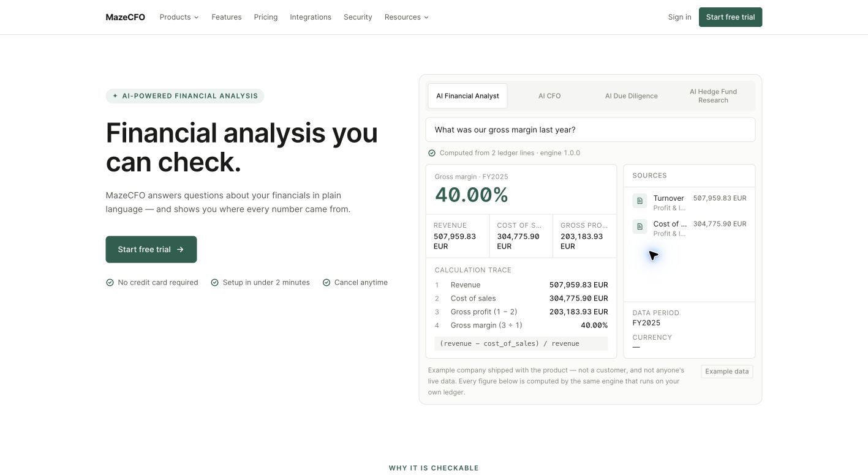Click the Computed from 2 ledger lines status

pos(510,153)
